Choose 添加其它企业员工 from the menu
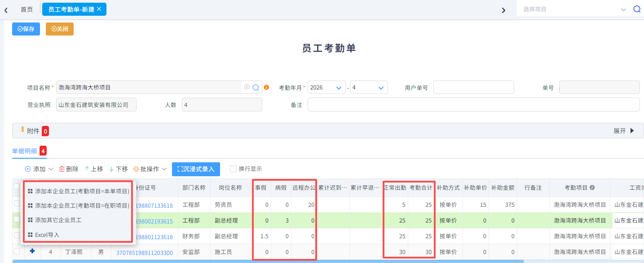The image size is (644, 263). [x=79, y=220]
